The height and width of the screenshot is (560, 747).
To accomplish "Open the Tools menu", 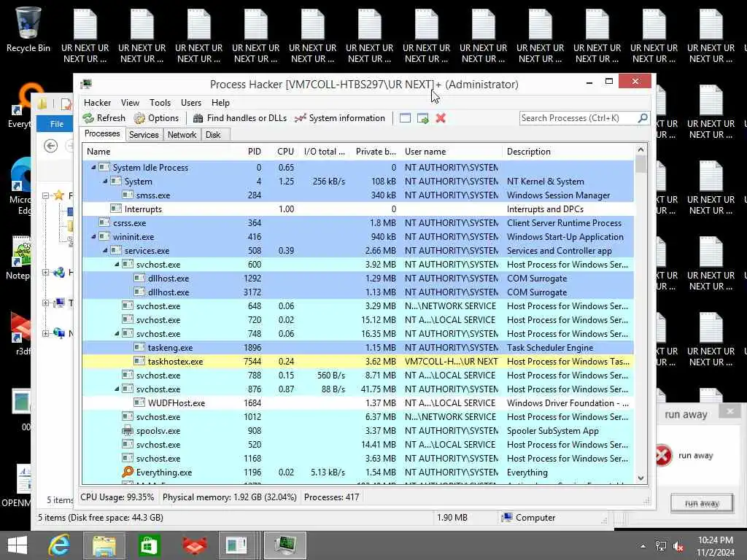I will [160, 103].
